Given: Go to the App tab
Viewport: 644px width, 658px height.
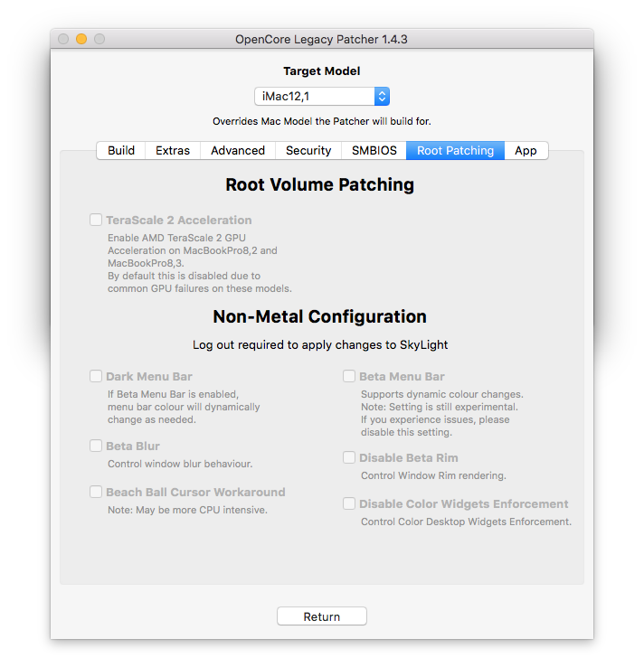Looking at the screenshot, I should (x=526, y=151).
